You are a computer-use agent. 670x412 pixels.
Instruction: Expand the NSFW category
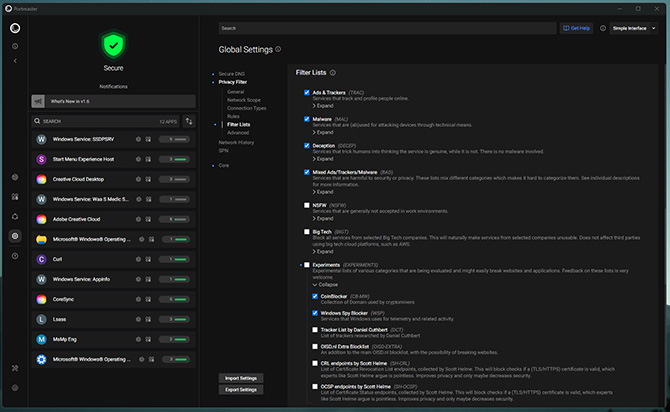[x=323, y=218]
